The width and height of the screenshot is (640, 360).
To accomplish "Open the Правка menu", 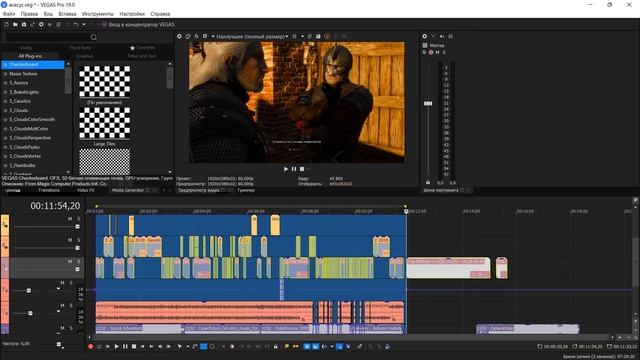I will [x=29, y=14].
